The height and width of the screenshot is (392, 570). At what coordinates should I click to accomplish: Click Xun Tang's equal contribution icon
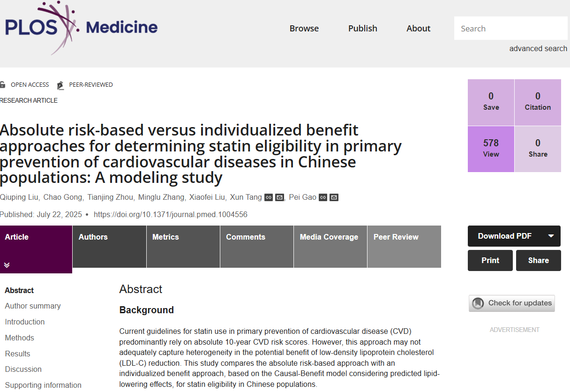(x=269, y=197)
